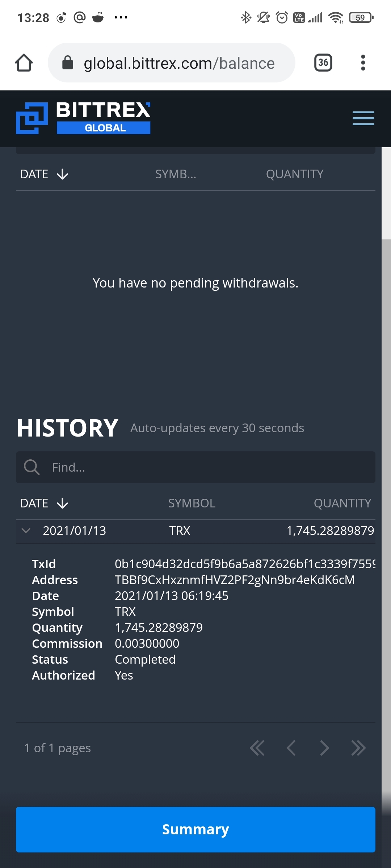Click the Bittrex Global logo

coord(83,118)
